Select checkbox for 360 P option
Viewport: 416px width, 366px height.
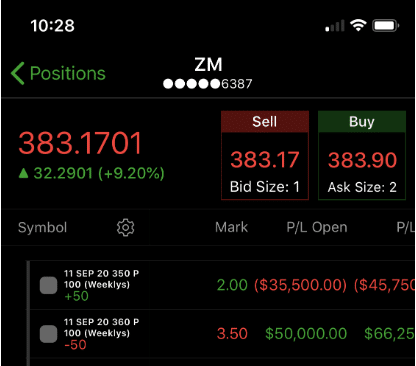(x=48, y=334)
